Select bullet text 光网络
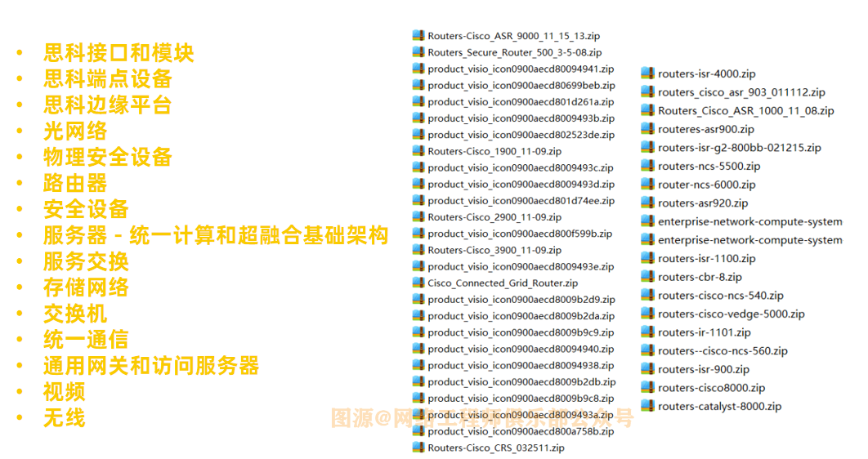This screenshot has width=868, height=459. [75, 131]
